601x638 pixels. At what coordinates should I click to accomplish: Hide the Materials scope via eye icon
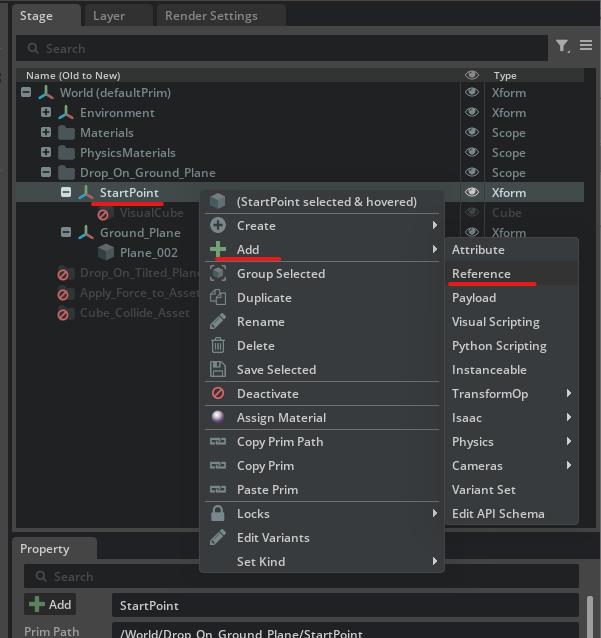[x=472, y=133]
